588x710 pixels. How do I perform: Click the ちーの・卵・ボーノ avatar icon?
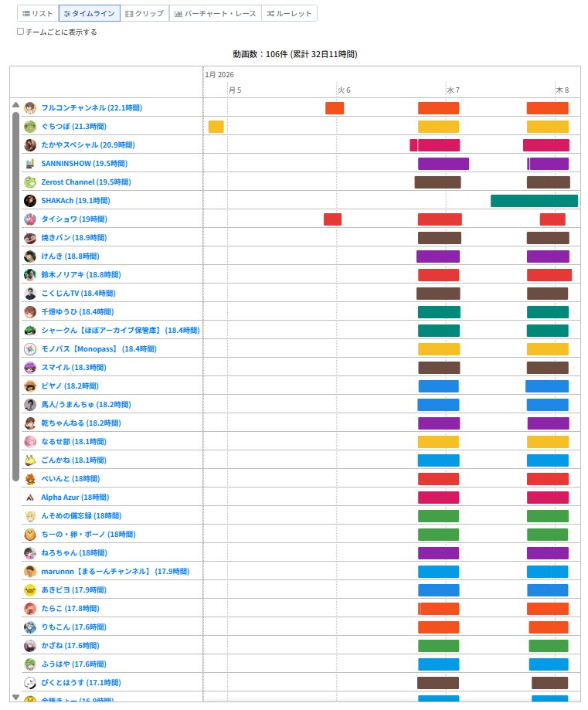pos(30,535)
